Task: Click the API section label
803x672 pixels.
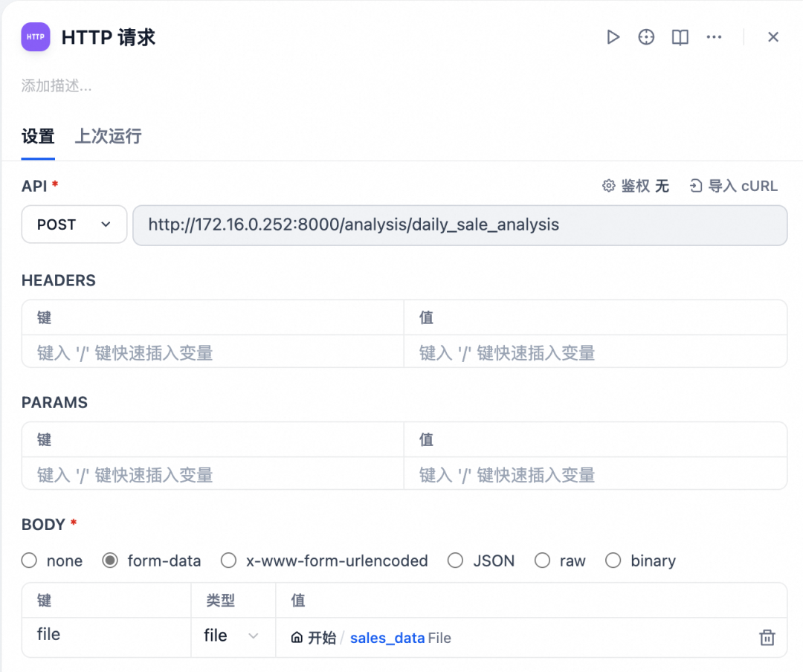Action: pyautogui.click(x=33, y=186)
